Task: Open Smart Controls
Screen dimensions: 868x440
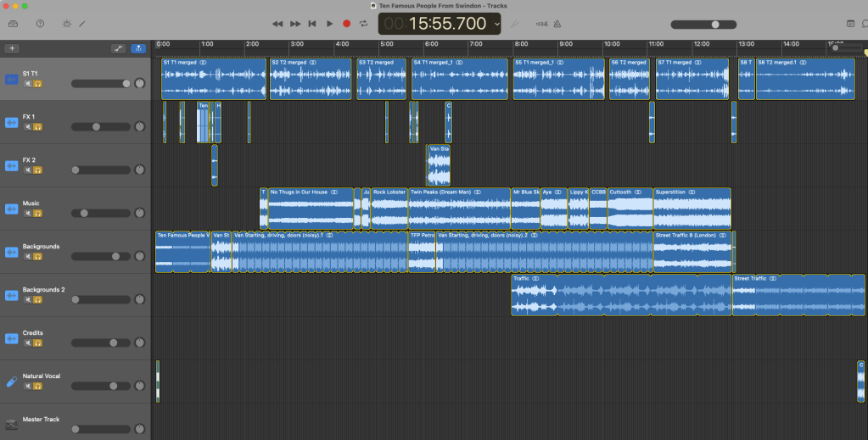Action: tap(67, 24)
